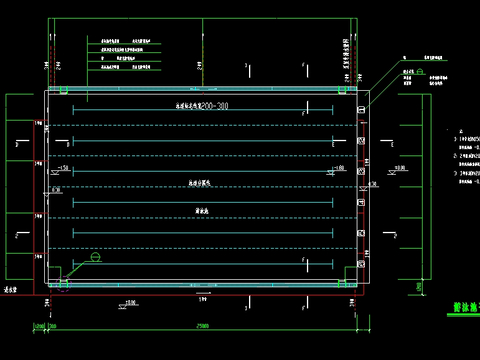The image size is (480, 360).
Task: Click the green detail callout circle near bottom-left corner
Action: tap(95, 257)
